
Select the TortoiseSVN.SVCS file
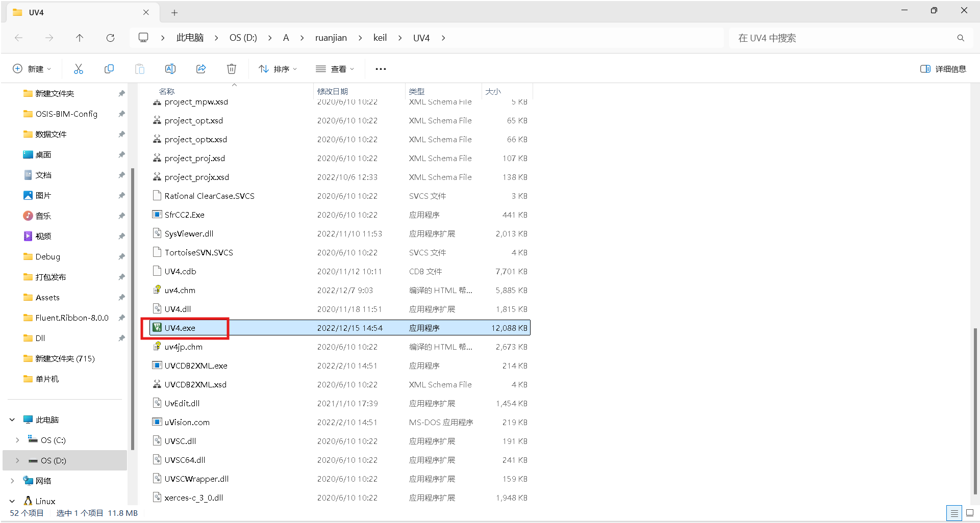(x=198, y=252)
